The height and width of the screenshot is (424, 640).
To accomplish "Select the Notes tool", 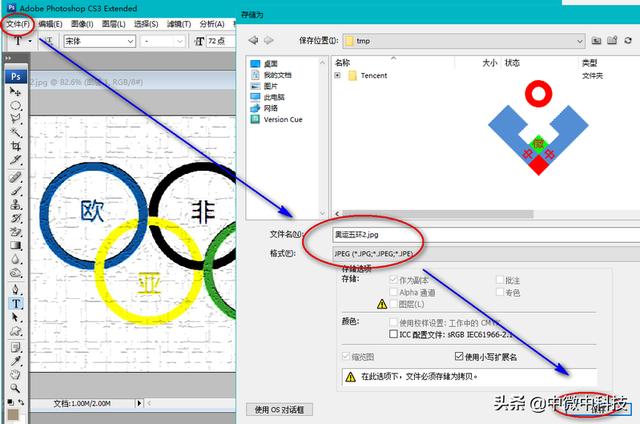I will (16, 347).
